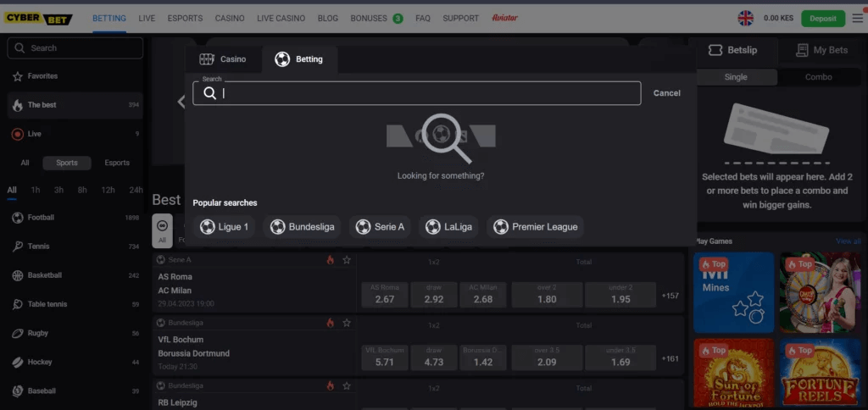Select the Tennis racket icon
868x410 pixels.
point(18,247)
